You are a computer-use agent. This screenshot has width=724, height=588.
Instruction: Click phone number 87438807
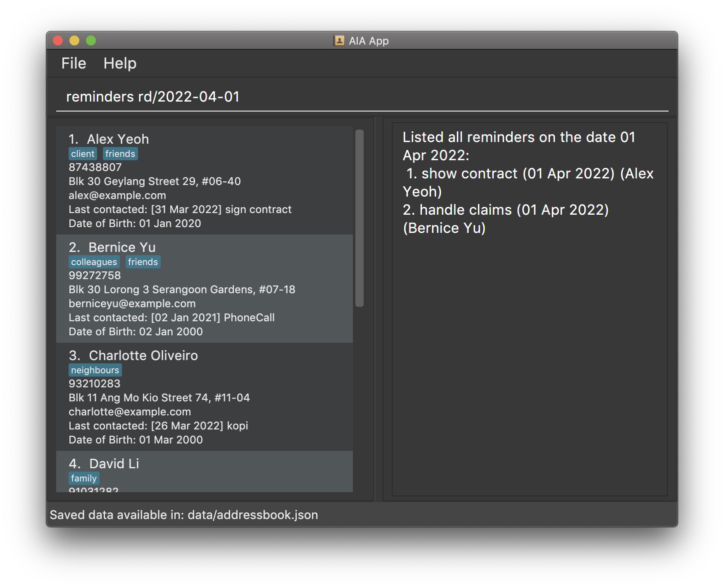(95, 167)
